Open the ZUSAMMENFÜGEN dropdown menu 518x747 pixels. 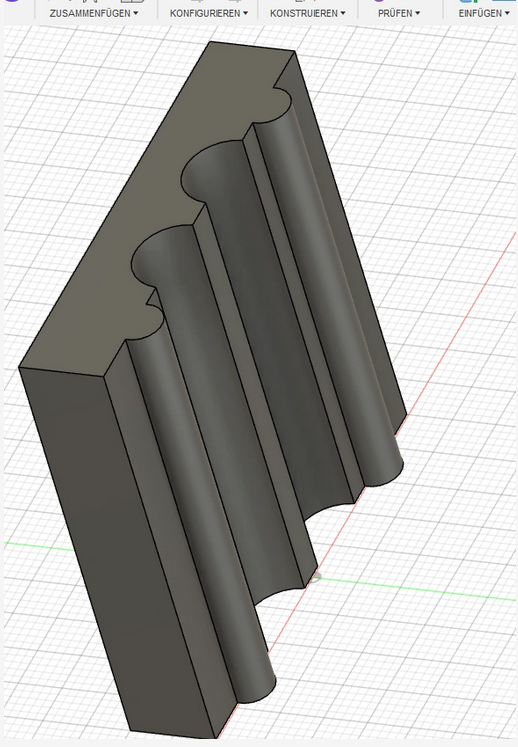(93, 13)
